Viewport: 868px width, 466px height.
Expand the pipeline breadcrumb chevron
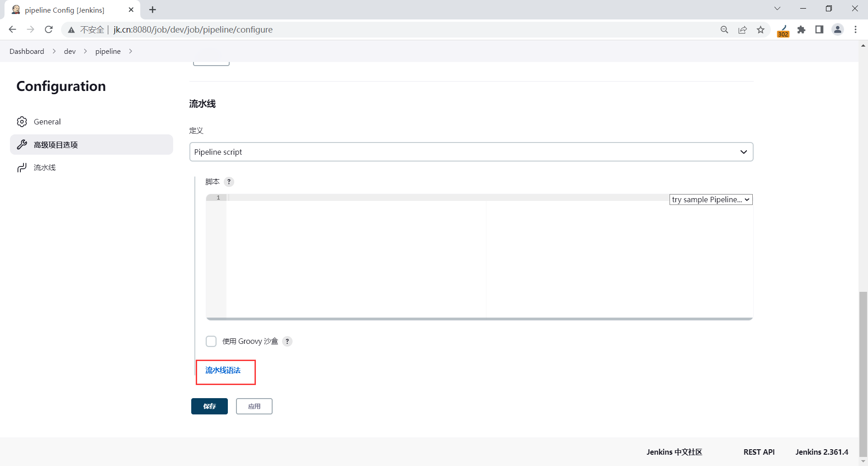(x=131, y=51)
